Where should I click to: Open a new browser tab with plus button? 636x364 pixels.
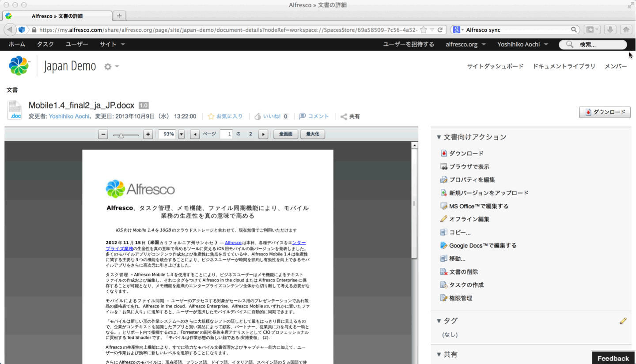(119, 16)
